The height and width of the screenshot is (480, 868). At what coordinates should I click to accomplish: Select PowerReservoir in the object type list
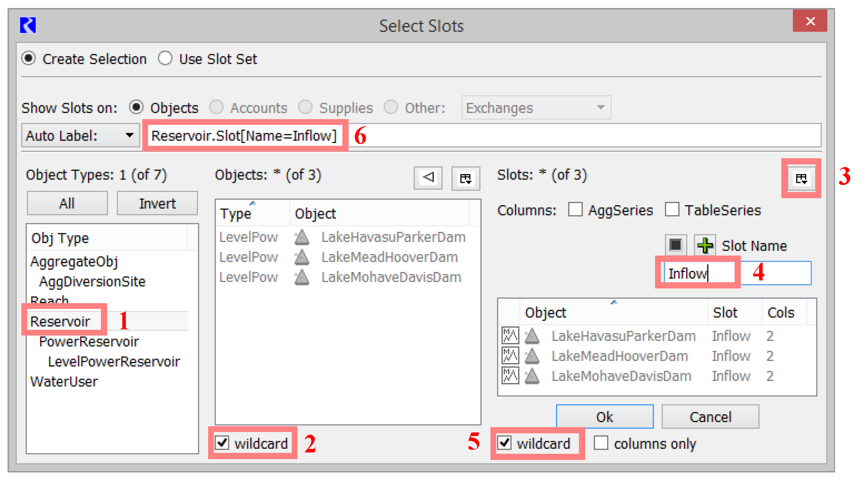(89, 341)
